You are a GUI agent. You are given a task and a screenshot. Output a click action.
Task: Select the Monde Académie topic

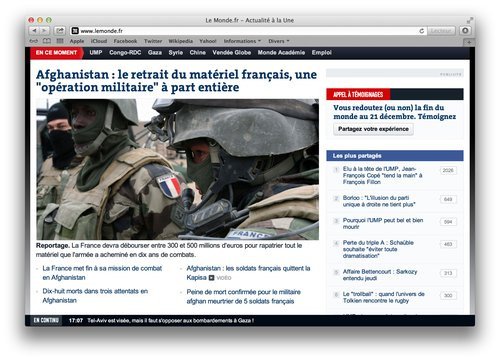coord(281,52)
